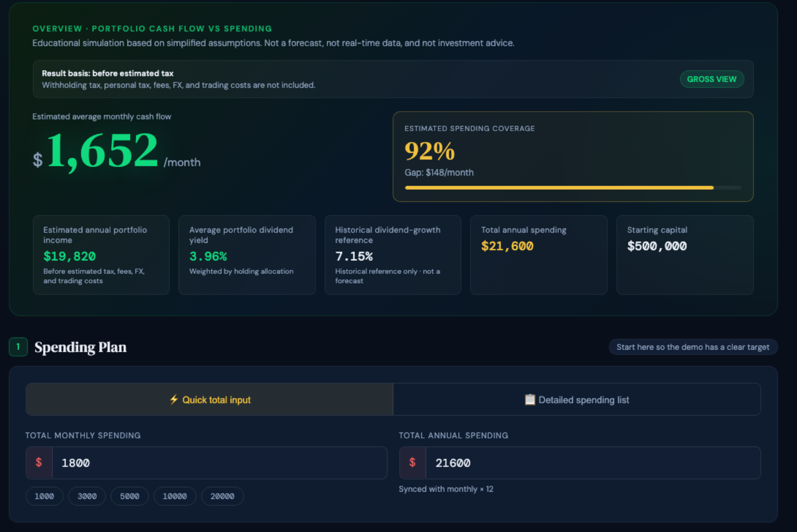
Task: Click the $500,000 starting capital value
Action: coord(657,246)
